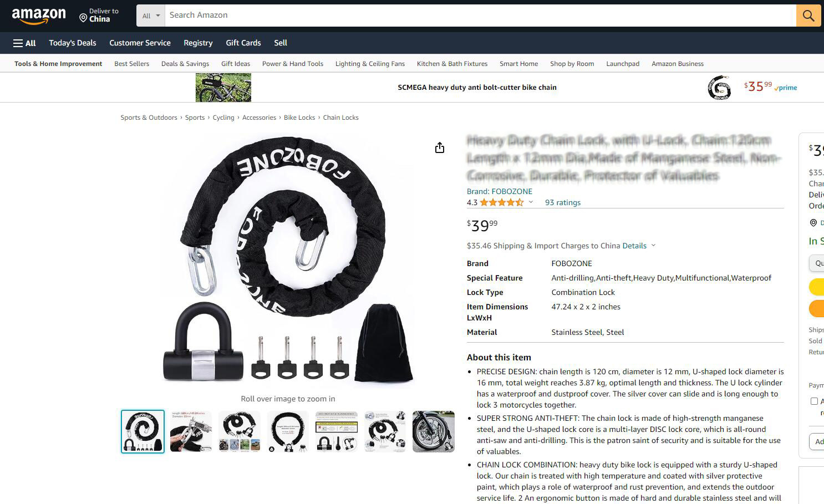The height and width of the screenshot is (504, 824).
Task: Click the share icon above product image
Action: (x=440, y=147)
